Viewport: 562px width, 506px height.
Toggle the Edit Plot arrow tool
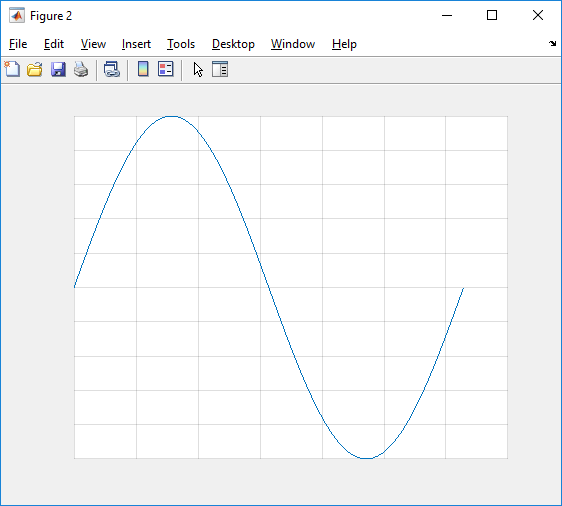click(198, 70)
